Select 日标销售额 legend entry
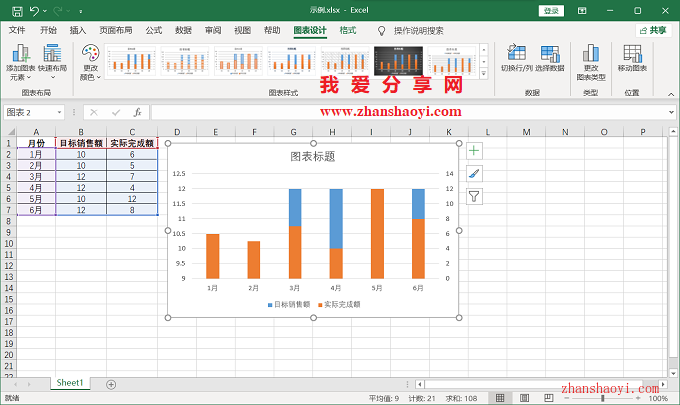 [x=289, y=304]
